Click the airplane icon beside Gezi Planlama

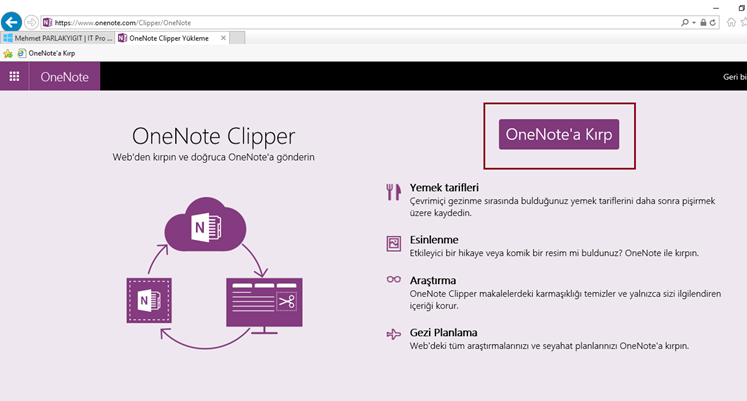pyautogui.click(x=393, y=333)
